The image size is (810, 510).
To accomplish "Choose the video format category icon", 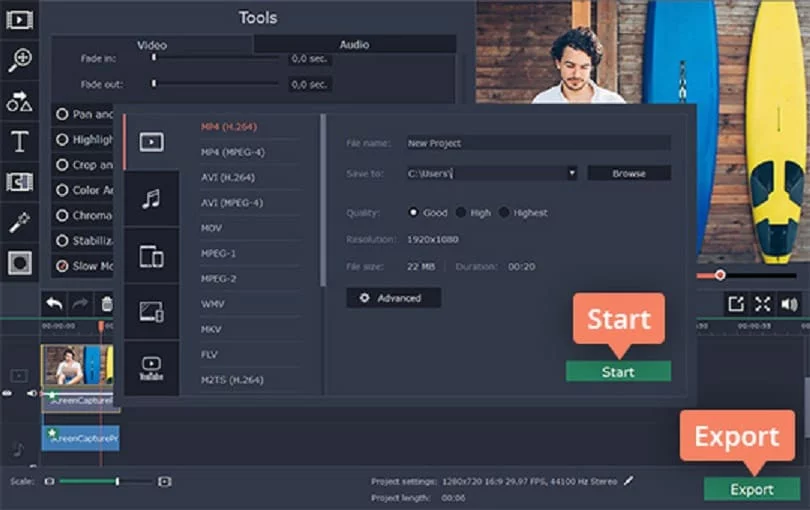I will (x=151, y=142).
